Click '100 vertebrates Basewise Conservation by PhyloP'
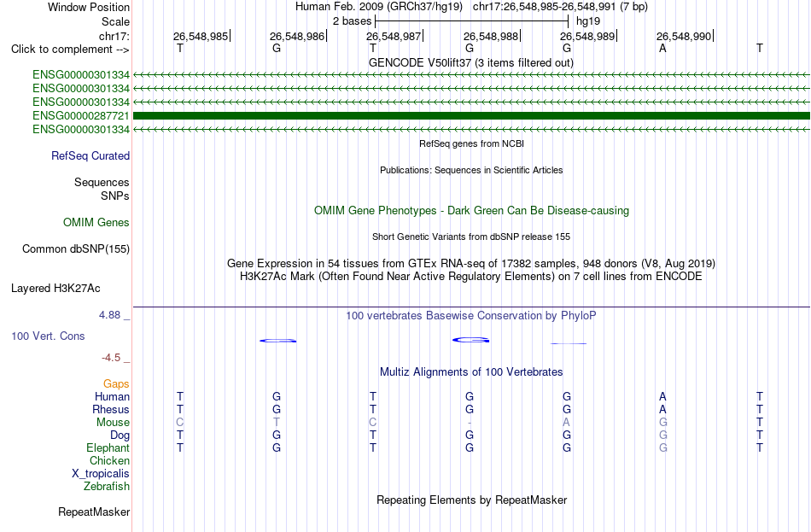This screenshot has width=811, height=532. [470, 316]
